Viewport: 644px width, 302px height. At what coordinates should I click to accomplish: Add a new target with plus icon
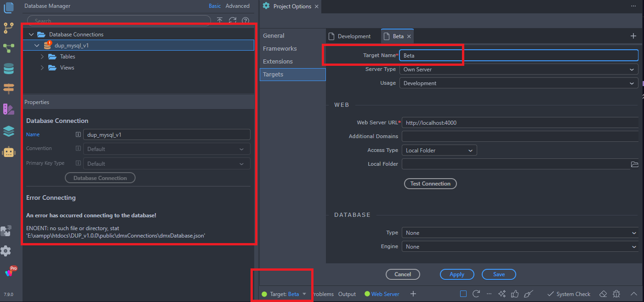click(633, 36)
